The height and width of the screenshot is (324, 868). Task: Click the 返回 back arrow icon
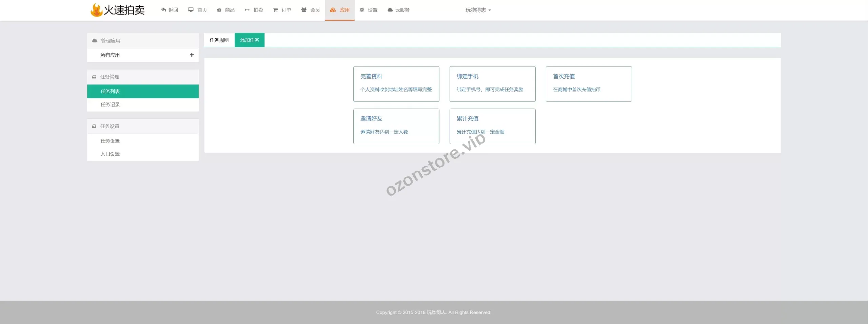(x=163, y=10)
